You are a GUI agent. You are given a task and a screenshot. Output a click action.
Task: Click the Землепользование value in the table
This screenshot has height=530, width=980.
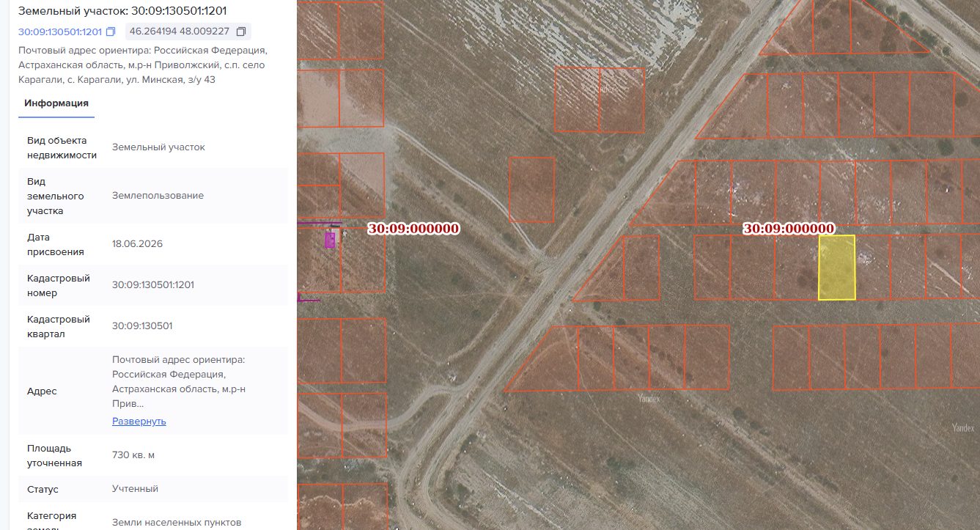point(158,196)
